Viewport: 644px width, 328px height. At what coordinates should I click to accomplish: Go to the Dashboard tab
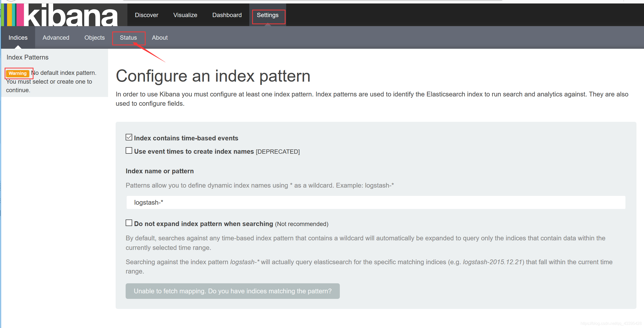click(x=227, y=15)
